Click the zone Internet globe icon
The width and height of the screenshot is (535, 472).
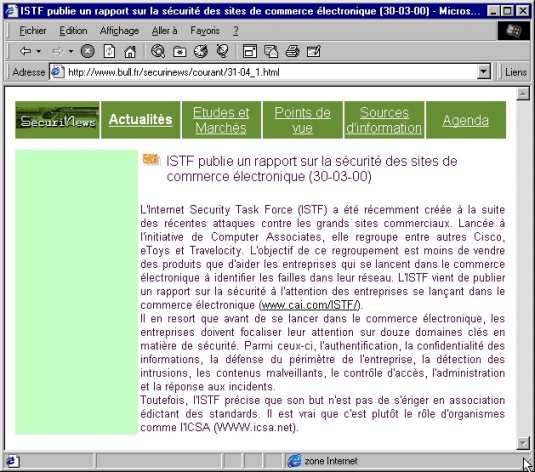(x=294, y=461)
